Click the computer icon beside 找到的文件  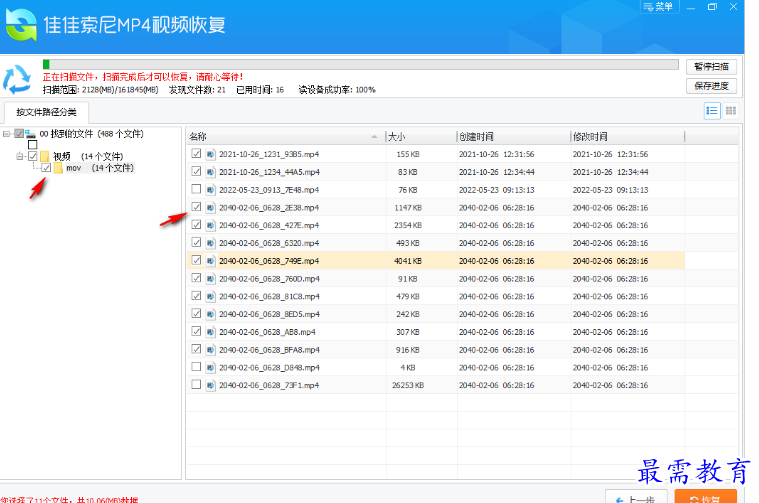click(x=30, y=134)
